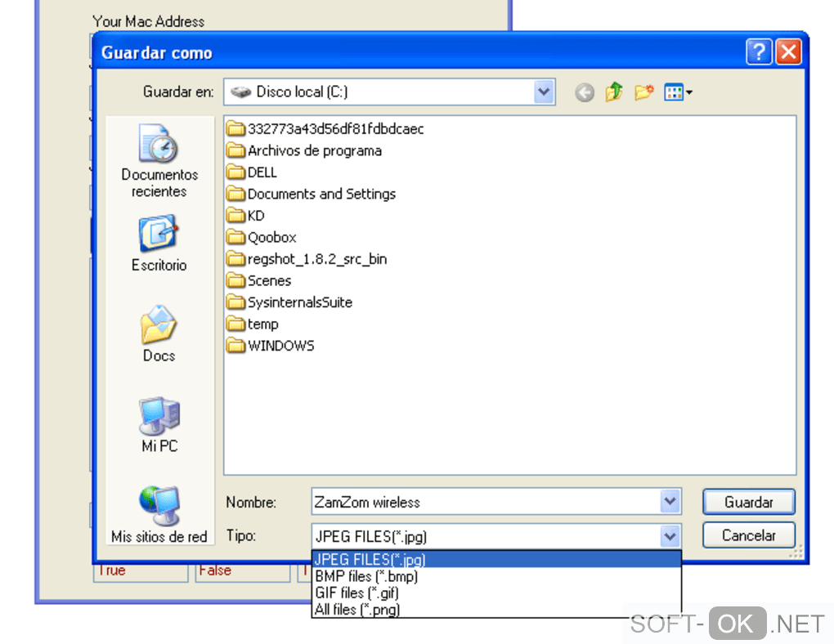The height and width of the screenshot is (644, 834).
Task: Click the Cancelar button
Action: tap(748, 535)
